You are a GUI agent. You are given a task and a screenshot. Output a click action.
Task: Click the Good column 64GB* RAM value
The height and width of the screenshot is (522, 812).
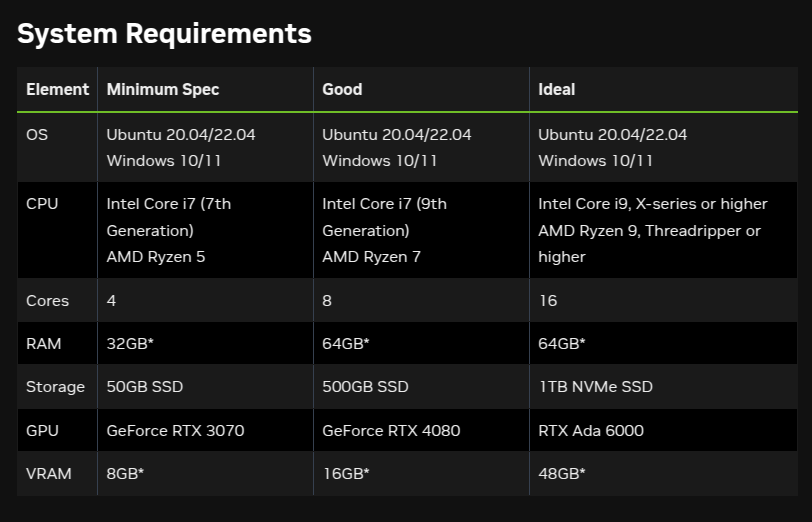pos(345,343)
